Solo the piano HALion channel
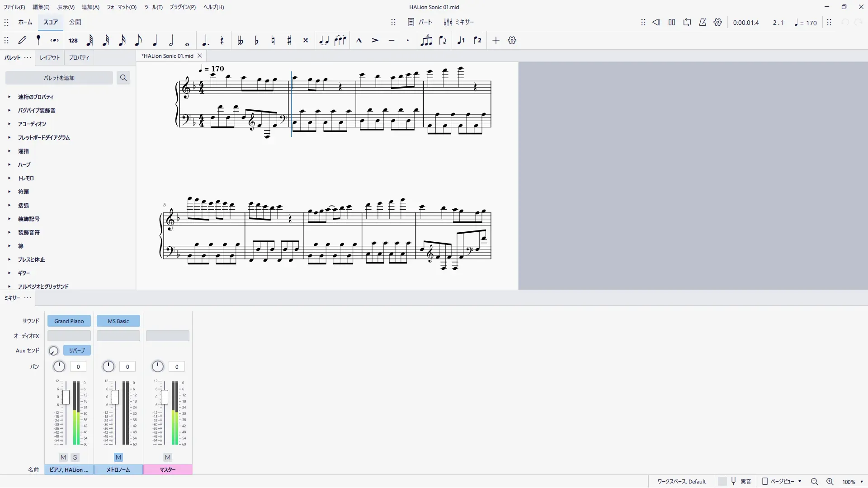The width and height of the screenshot is (868, 488). point(75,457)
